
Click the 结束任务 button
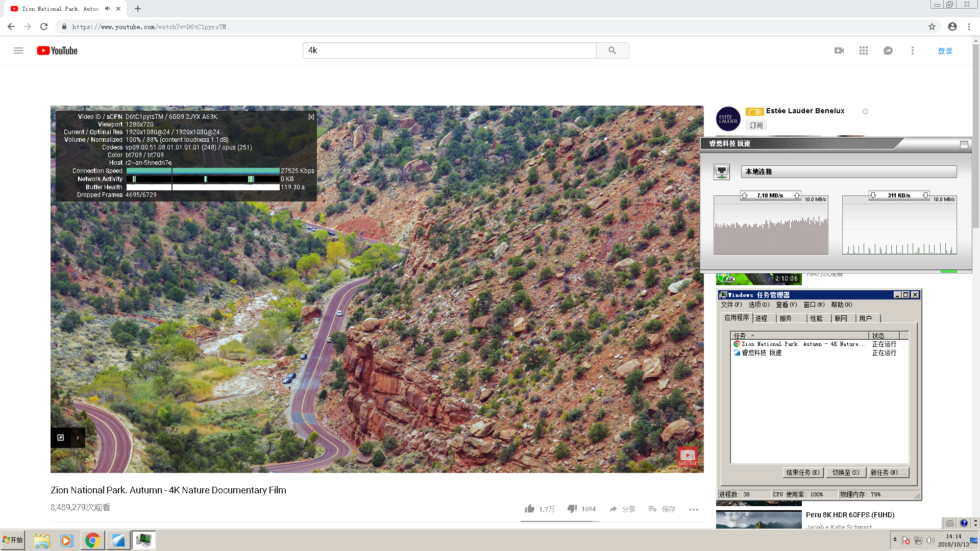802,472
